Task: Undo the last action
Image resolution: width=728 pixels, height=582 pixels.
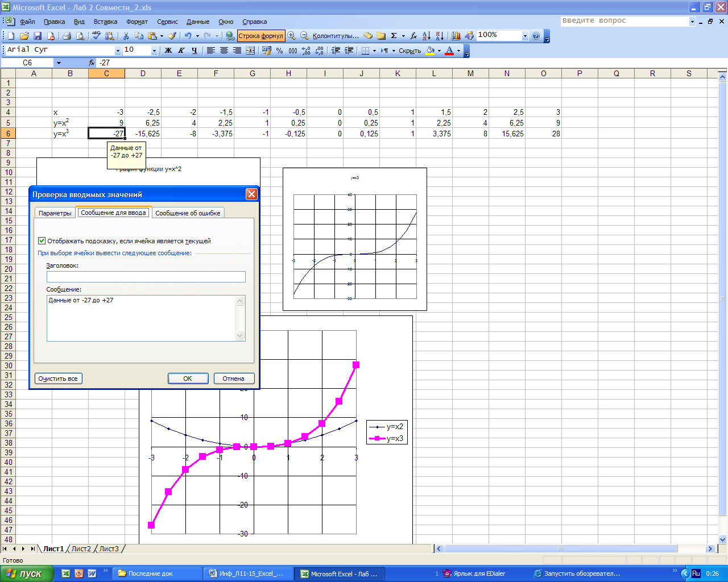Action: [188, 36]
